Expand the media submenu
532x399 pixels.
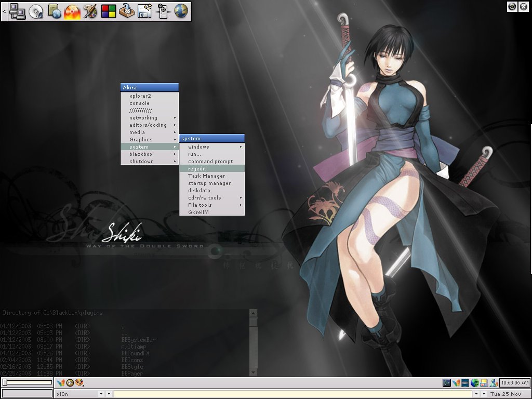(150, 132)
